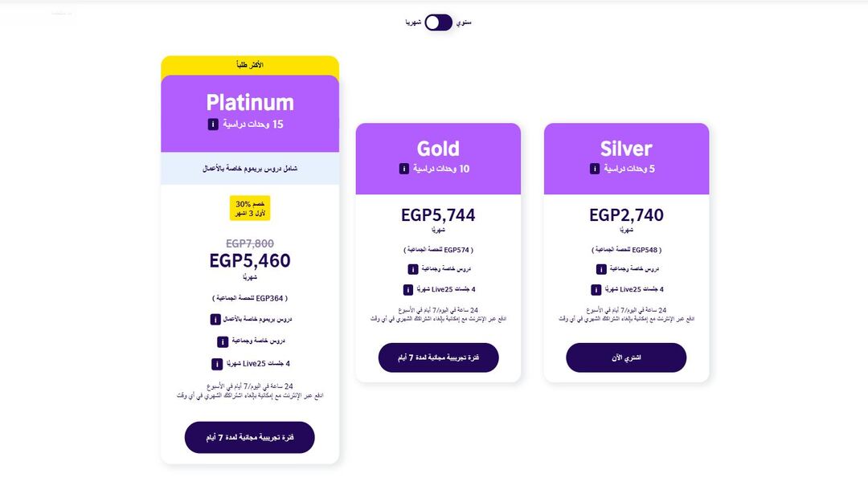Select the yearly label beside toggle
The width and height of the screenshot is (868, 482).
(x=464, y=22)
